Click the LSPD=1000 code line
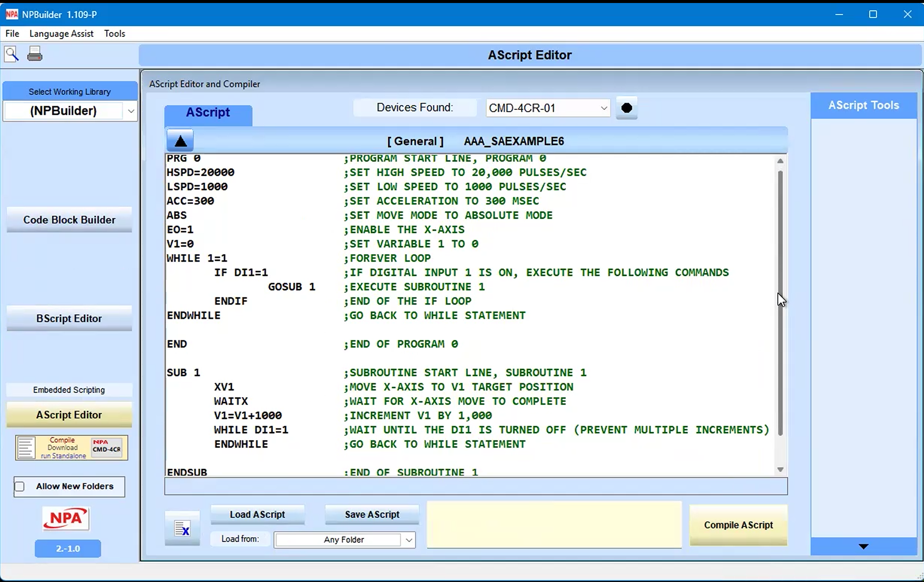 tap(197, 187)
